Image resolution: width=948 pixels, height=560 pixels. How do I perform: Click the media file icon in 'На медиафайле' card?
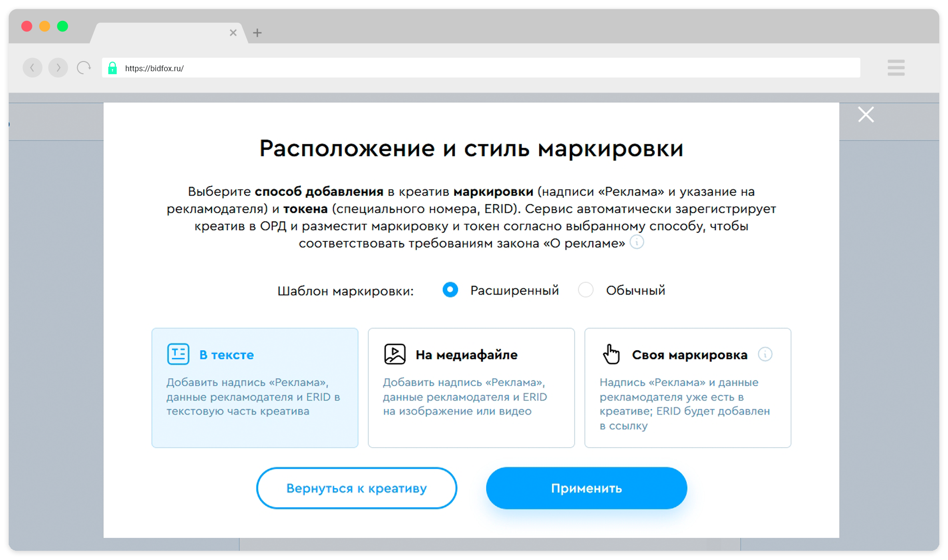(x=395, y=354)
